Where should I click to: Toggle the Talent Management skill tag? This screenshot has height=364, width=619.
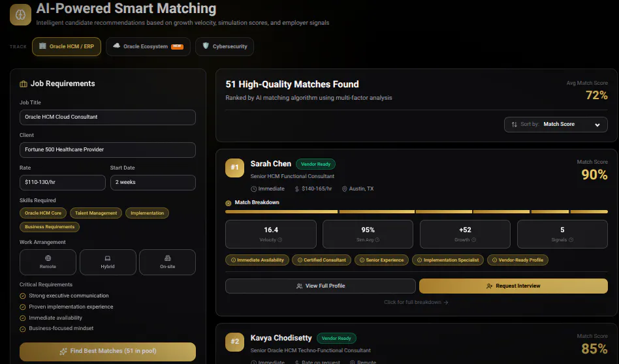click(96, 213)
